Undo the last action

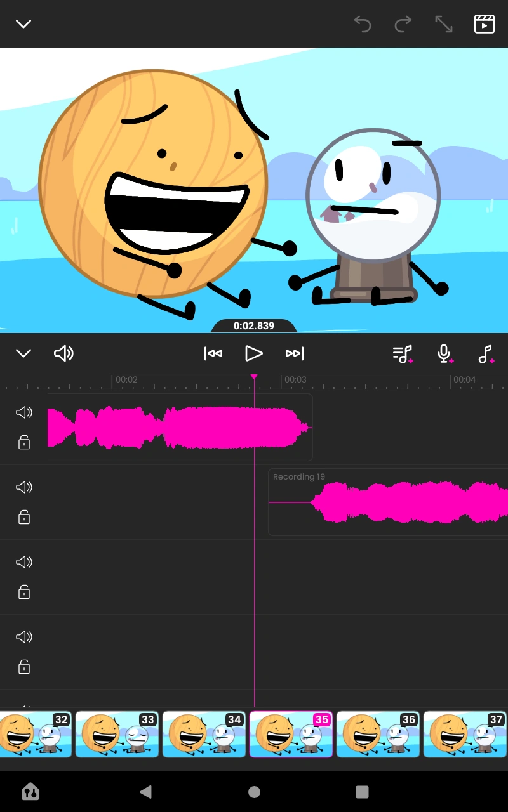pyautogui.click(x=363, y=24)
